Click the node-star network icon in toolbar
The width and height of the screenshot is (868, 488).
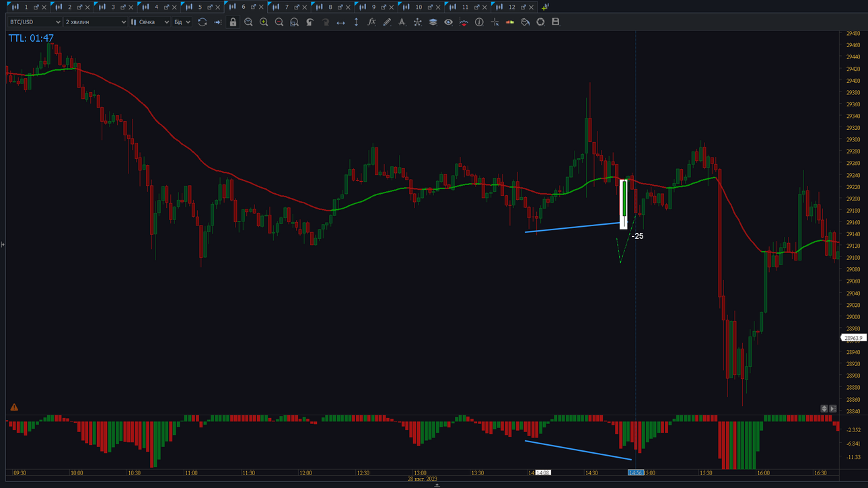pos(417,22)
